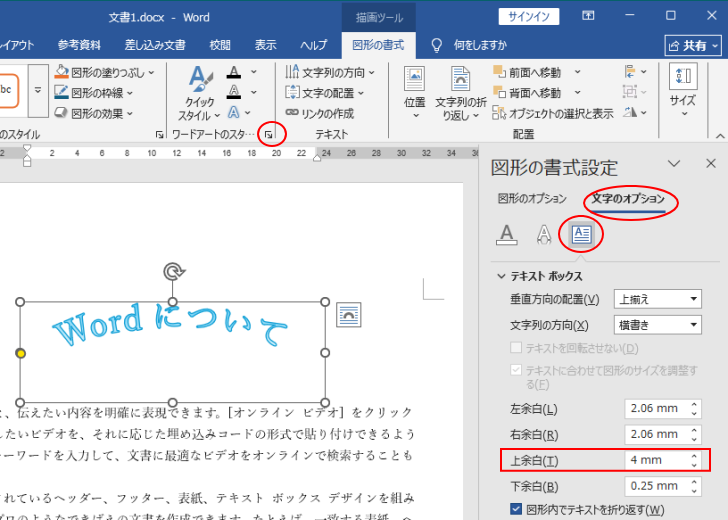The image size is (728, 520).
Task: Open the 前面へ移動 dropdown arrow
Action: (577, 72)
